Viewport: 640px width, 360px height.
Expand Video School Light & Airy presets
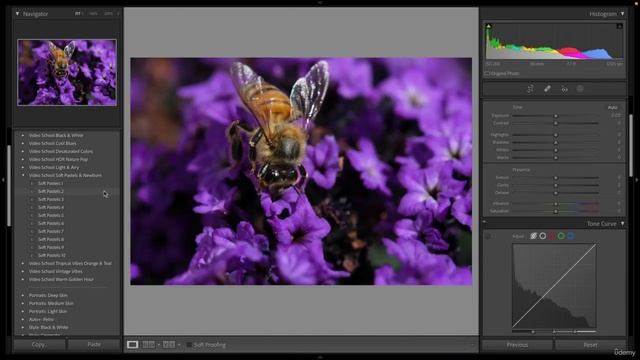(x=23, y=167)
